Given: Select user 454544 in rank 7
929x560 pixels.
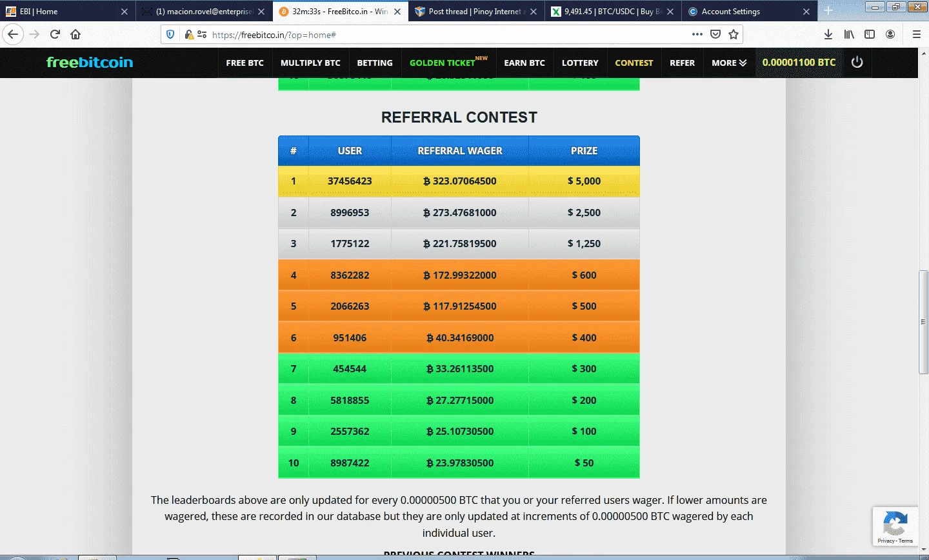Looking at the screenshot, I should pyautogui.click(x=350, y=369).
